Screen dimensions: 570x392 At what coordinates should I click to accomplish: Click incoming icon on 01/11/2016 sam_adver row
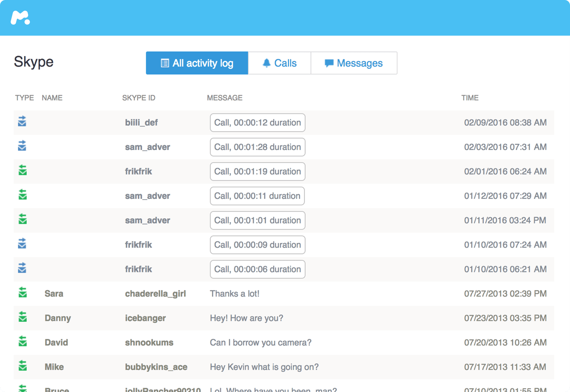[x=22, y=219]
